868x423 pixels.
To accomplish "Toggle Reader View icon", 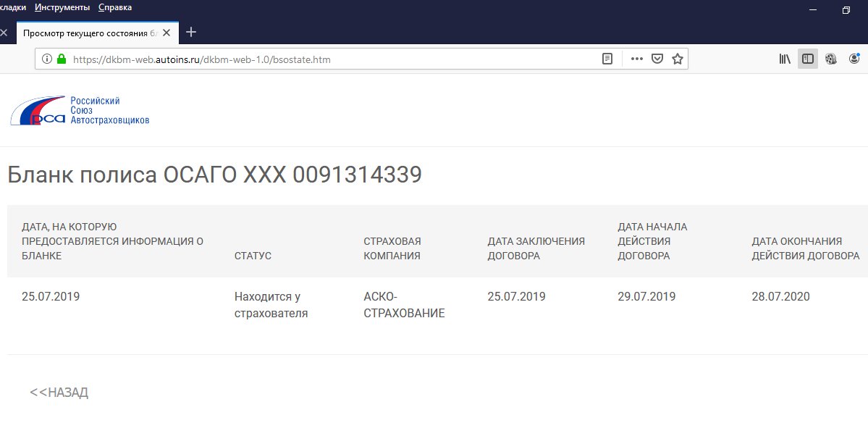I will pos(607,59).
